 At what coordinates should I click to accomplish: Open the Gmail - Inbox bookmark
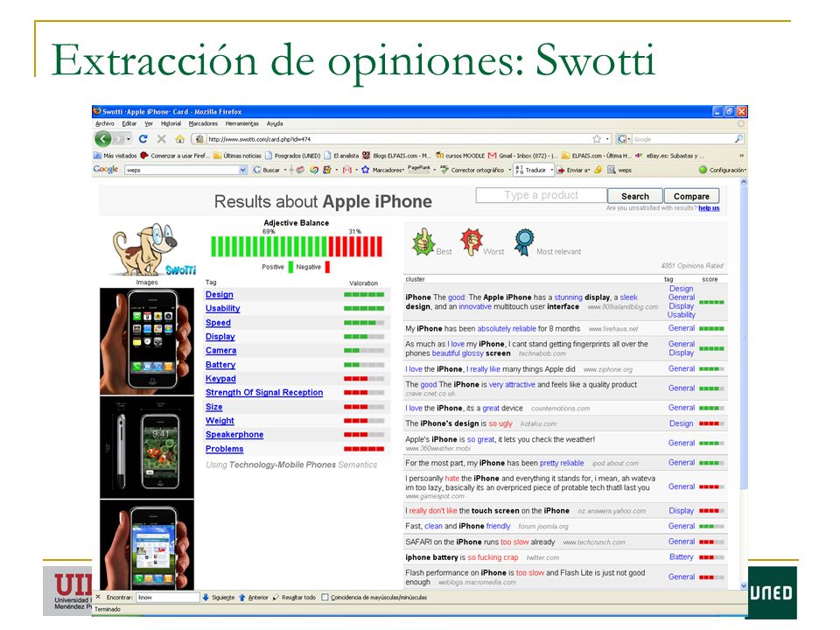click(x=522, y=156)
